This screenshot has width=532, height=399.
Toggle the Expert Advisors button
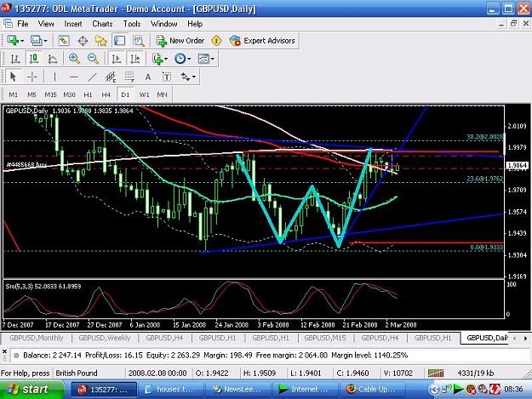pos(262,41)
